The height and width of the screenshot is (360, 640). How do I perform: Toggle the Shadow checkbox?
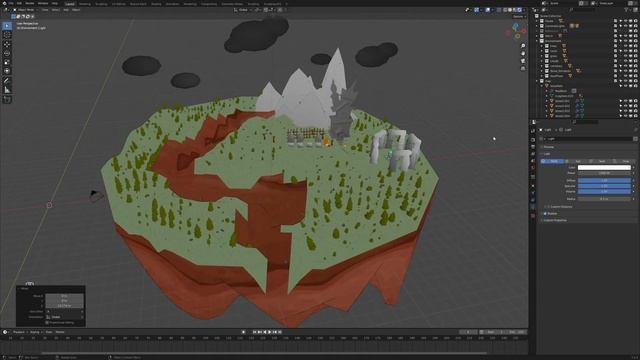click(x=545, y=213)
